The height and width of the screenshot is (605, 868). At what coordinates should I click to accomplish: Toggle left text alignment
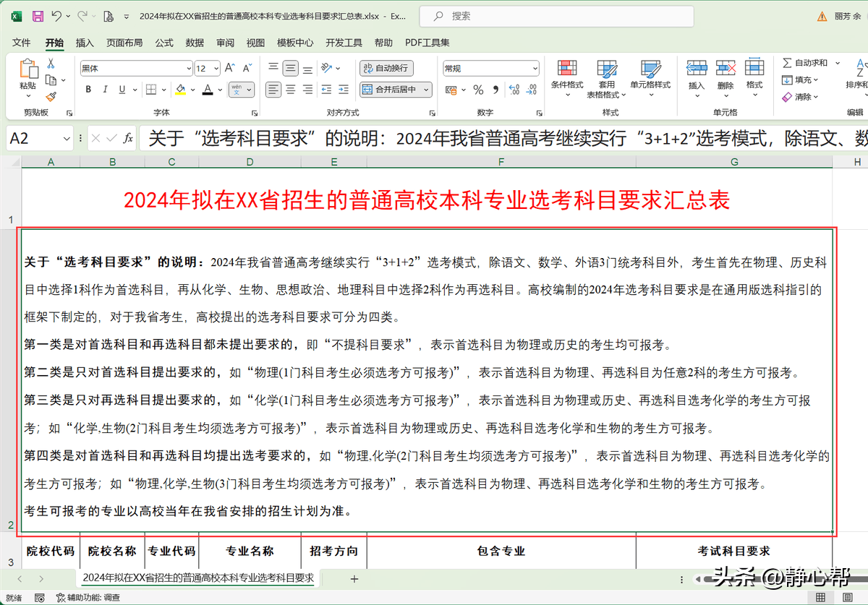273,90
